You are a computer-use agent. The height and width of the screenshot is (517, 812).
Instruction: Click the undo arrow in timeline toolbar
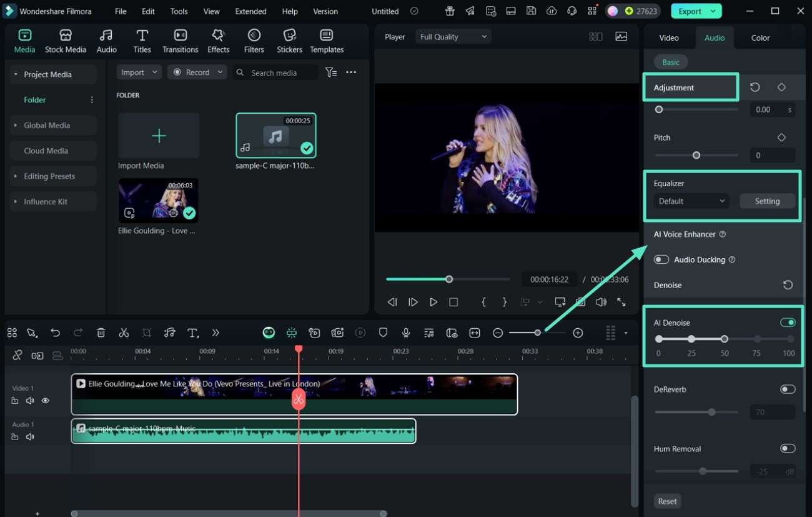point(56,333)
